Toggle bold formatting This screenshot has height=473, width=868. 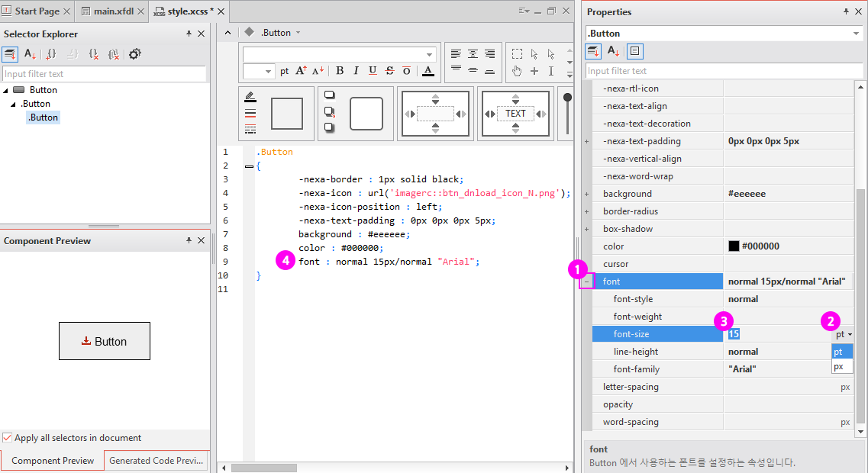(340, 71)
